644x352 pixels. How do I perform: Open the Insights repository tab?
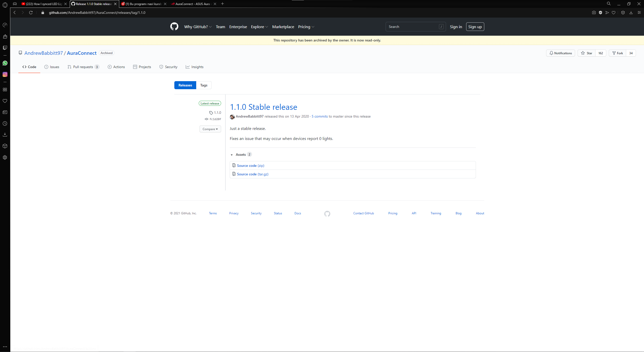point(194,67)
